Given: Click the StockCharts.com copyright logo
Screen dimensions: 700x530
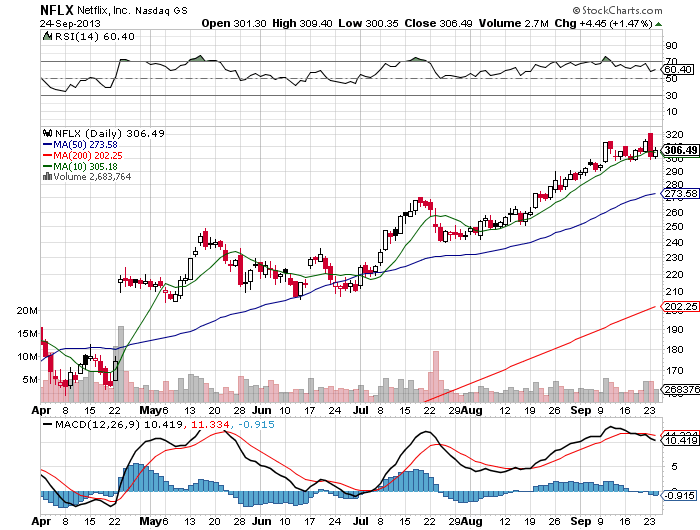Looking at the screenshot, I should [618, 10].
